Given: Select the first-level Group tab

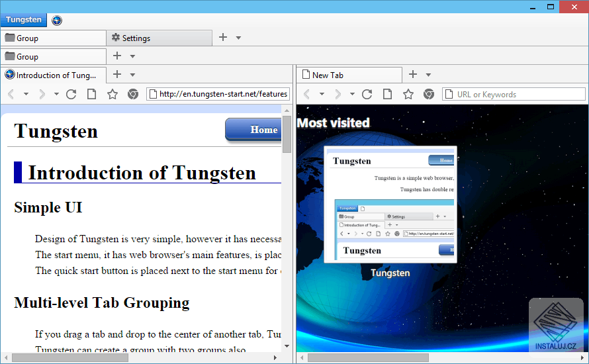Looking at the screenshot, I should tap(54, 38).
